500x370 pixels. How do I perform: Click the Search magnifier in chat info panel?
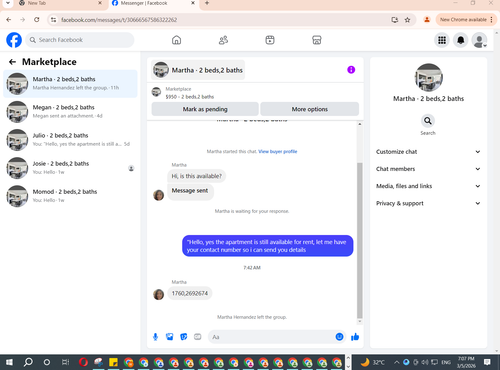pos(428,121)
